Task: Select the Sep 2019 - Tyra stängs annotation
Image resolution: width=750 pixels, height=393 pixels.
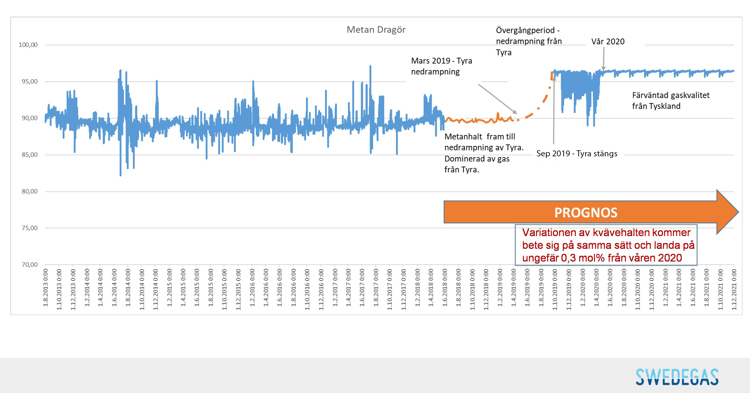Action: tap(576, 153)
